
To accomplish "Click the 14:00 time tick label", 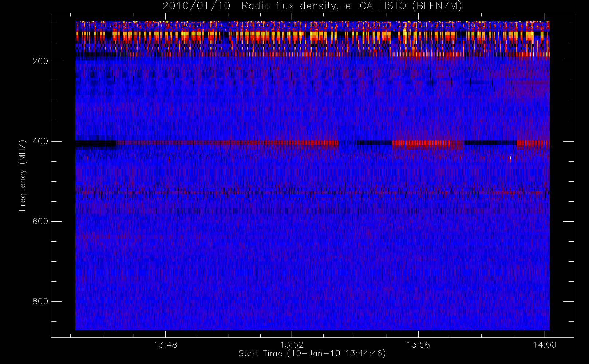I will [545, 345].
